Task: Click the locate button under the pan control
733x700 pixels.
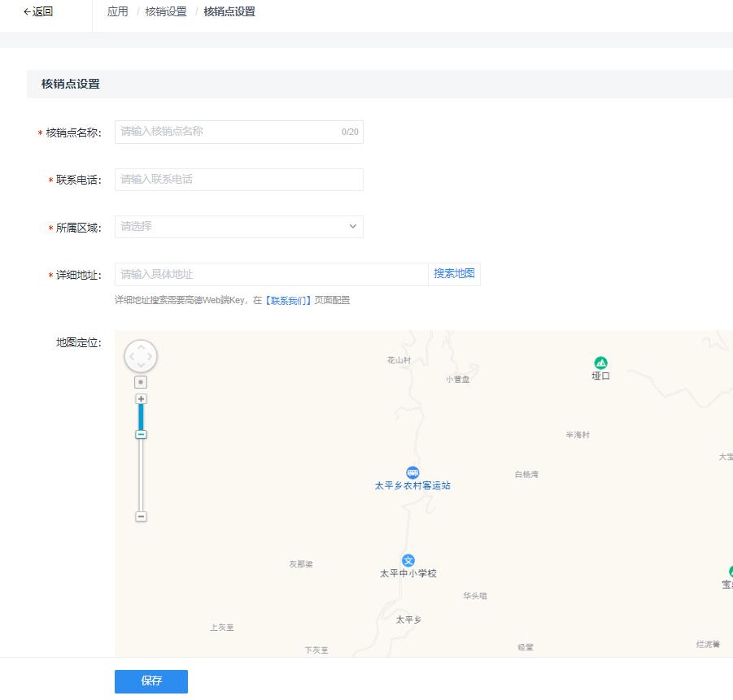Action: click(x=141, y=380)
